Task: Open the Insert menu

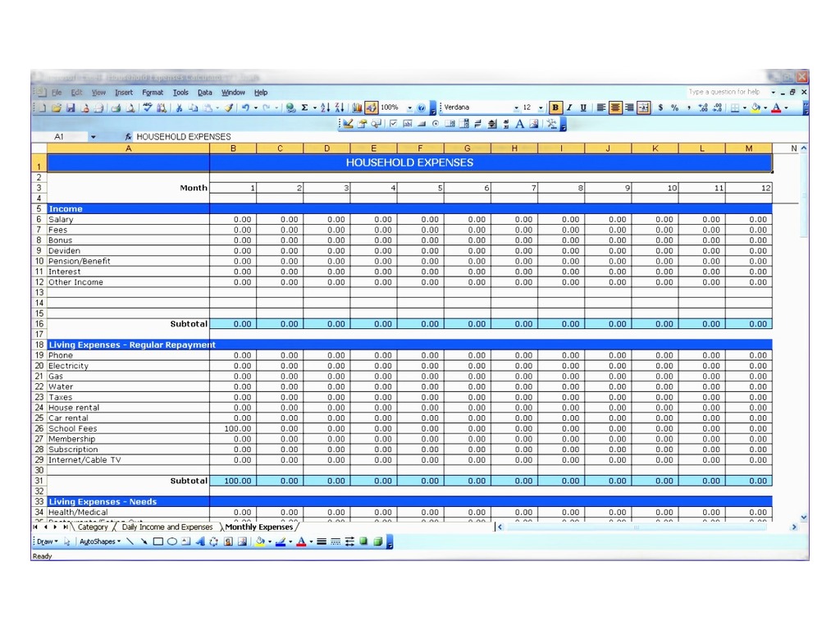Action: (124, 93)
